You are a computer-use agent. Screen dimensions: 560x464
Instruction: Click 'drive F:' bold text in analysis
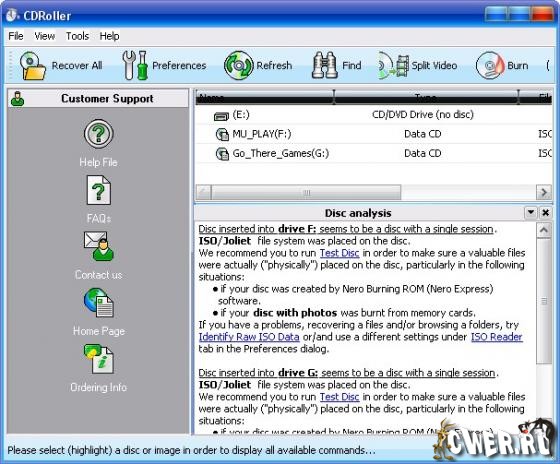297,229
